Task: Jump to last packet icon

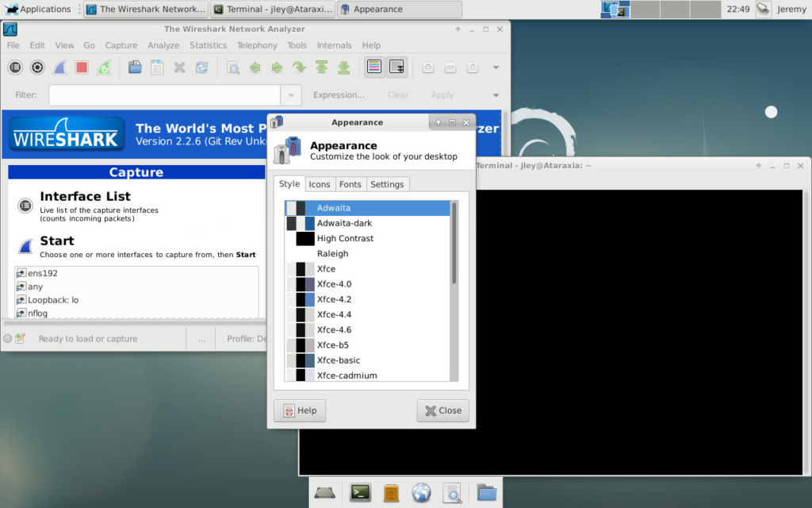Action: [x=344, y=67]
